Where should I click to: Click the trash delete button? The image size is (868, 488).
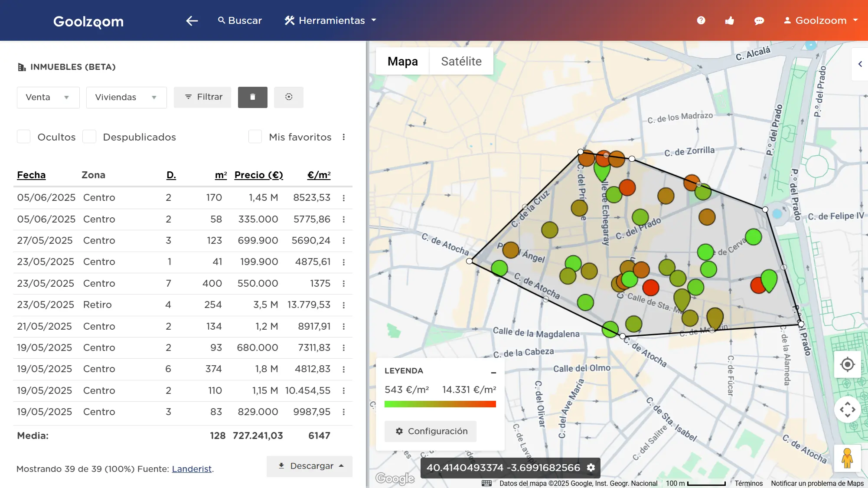(x=253, y=97)
